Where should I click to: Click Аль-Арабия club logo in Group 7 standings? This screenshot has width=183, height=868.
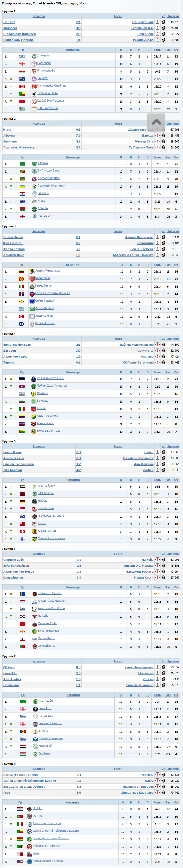pos(35,702)
